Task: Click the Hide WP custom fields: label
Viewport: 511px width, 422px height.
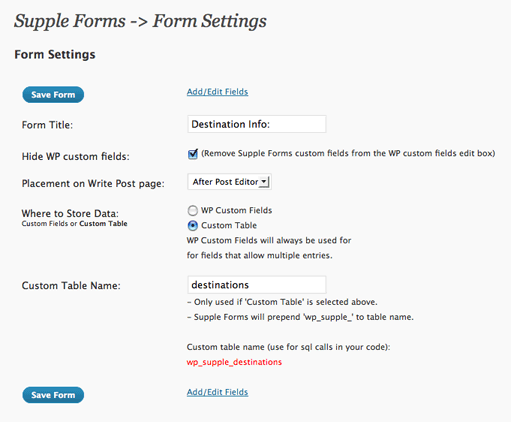Action: click(x=76, y=156)
